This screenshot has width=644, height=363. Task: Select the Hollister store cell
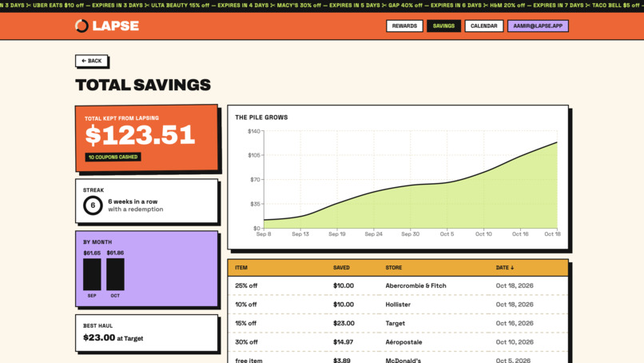(x=398, y=305)
